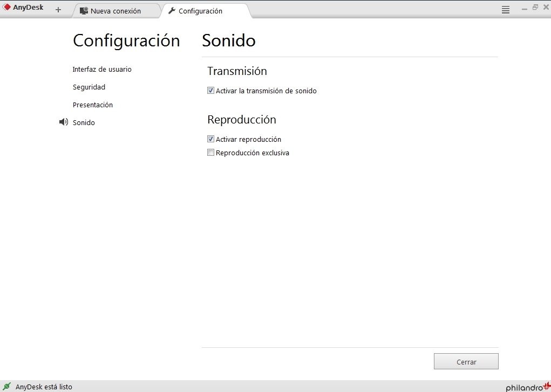Viewport: 551px width, 392px height.
Task: Click the Reproducción section heading
Action: point(242,120)
